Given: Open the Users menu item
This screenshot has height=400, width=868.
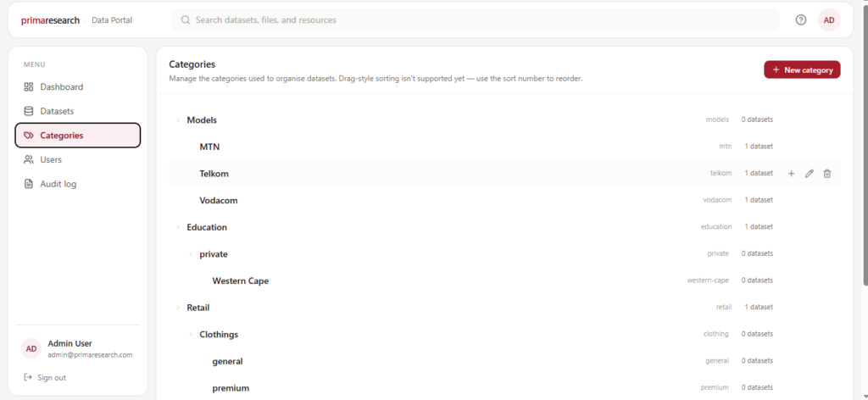Looking at the screenshot, I should coord(77,160).
